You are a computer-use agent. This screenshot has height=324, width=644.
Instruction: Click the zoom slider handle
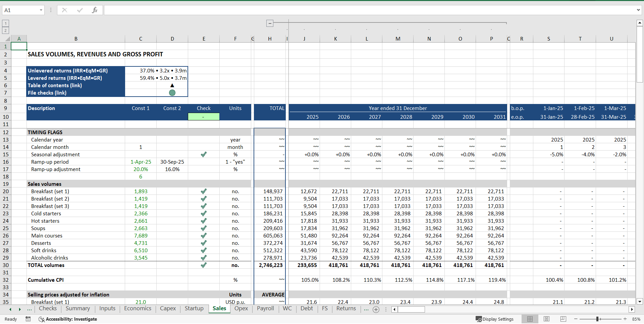[597, 319]
